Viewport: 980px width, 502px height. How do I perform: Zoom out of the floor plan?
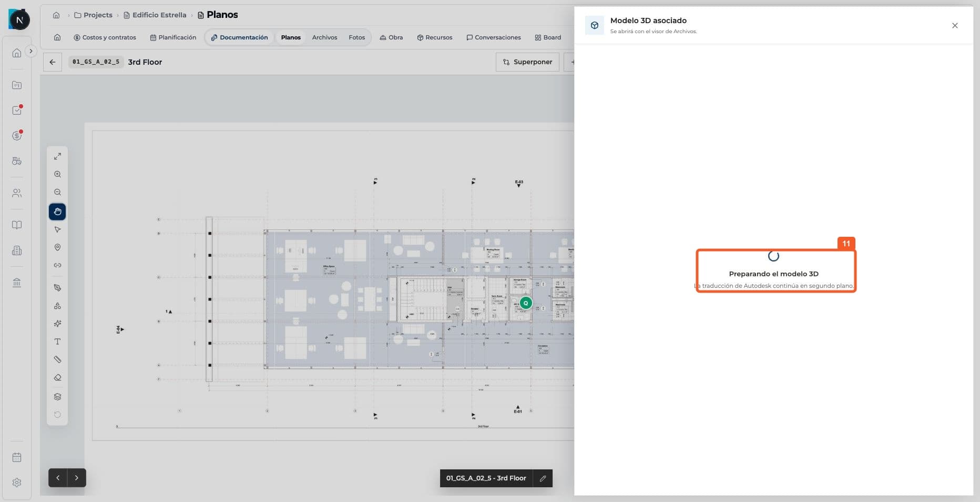click(x=57, y=192)
